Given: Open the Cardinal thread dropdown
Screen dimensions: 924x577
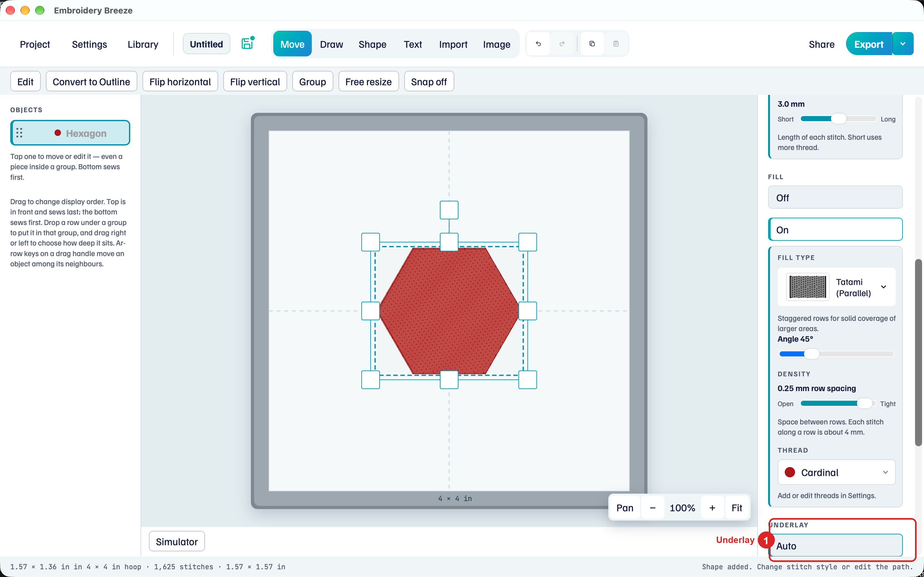Looking at the screenshot, I should [836, 472].
